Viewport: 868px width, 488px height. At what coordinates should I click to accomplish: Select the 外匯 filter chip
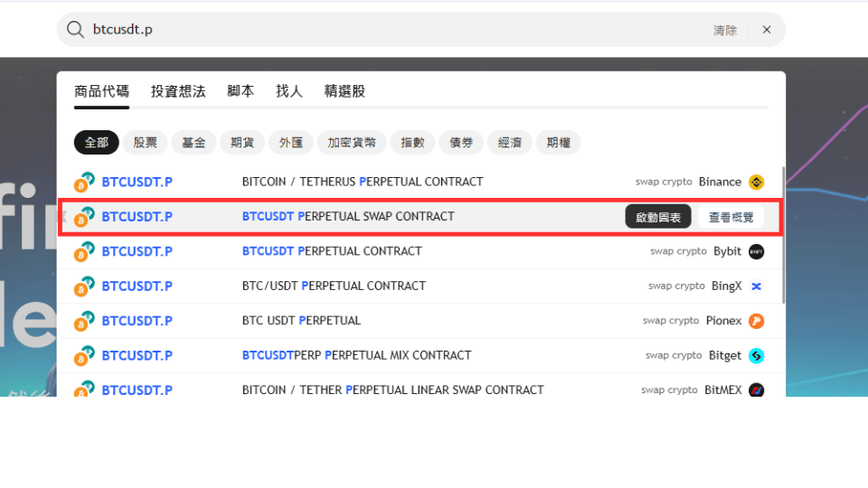click(x=291, y=143)
